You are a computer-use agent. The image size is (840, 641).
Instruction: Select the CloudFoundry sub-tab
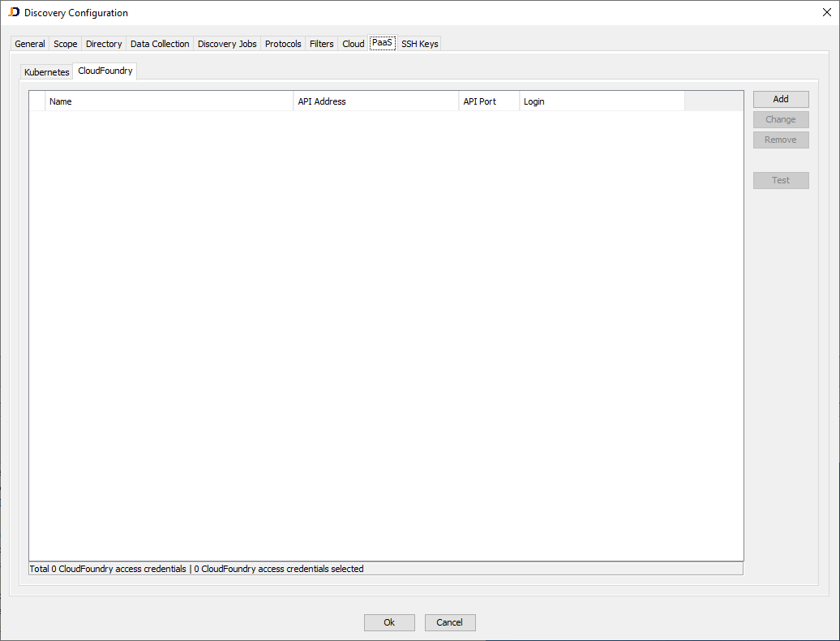(105, 71)
